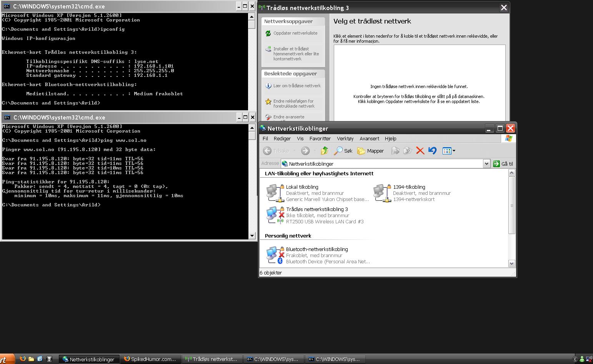This screenshot has width=593, height=364.
Task: Click the Endre avanserte settings icon
Action: coord(268,117)
